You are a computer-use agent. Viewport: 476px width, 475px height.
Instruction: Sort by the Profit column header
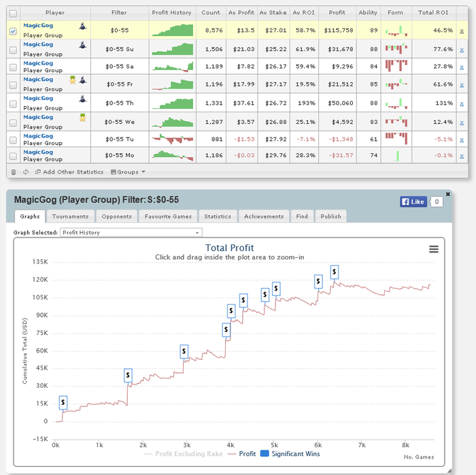tap(337, 13)
